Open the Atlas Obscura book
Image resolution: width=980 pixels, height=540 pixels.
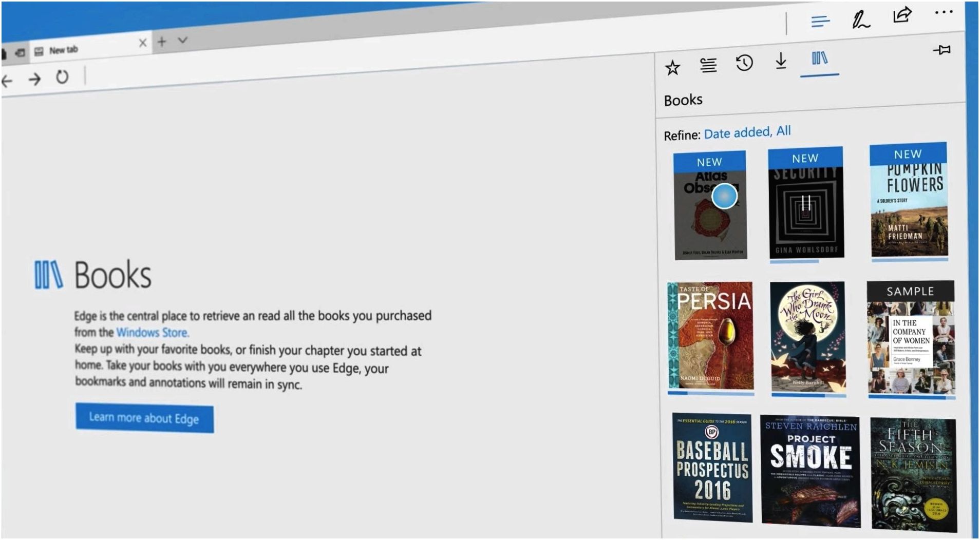pos(710,205)
